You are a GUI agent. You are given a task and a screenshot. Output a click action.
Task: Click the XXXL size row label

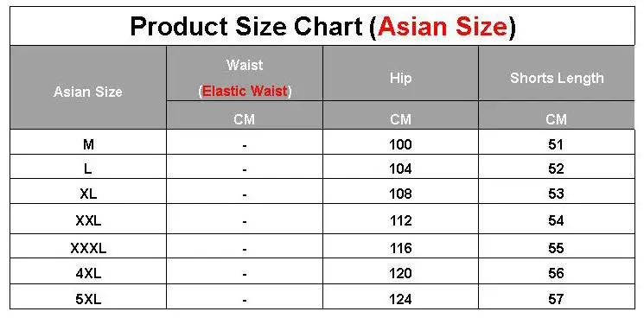click(88, 248)
